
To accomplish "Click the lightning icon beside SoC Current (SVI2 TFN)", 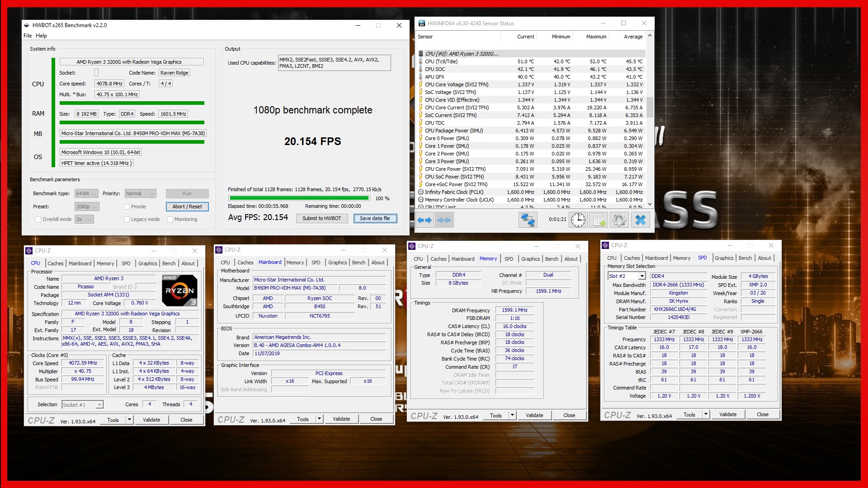I will [421, 115].
